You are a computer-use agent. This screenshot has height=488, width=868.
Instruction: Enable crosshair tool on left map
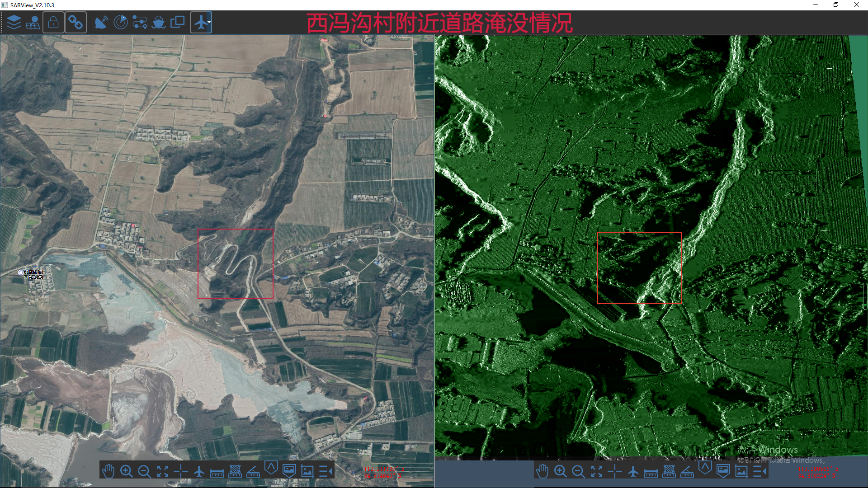coord(180,471)
